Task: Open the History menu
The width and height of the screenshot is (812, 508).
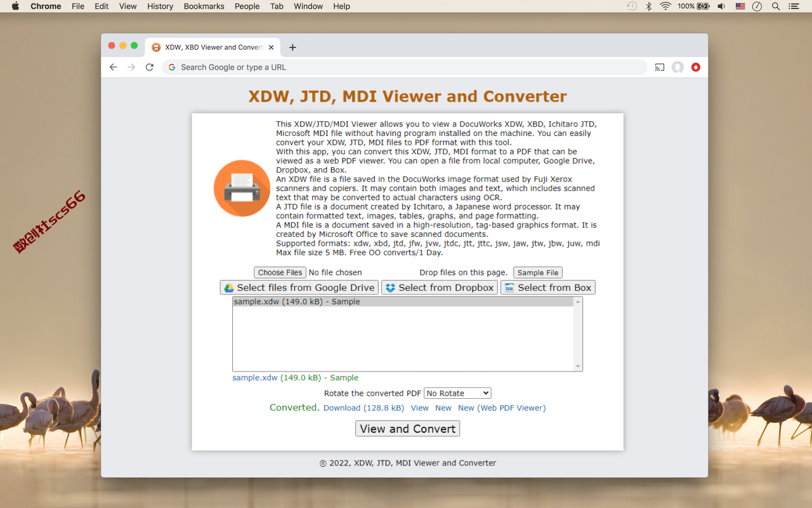Action: [160, 6]
